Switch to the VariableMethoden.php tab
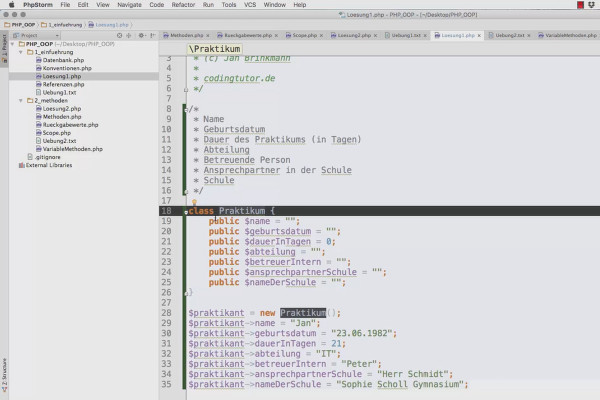600x400 pixels. [568, 35]
